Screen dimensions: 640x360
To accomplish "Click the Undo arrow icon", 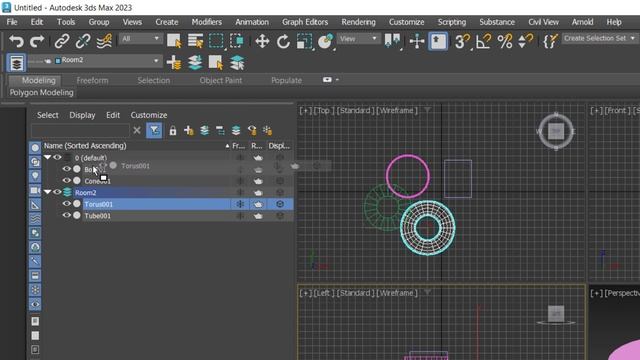I will pos(16,41).
